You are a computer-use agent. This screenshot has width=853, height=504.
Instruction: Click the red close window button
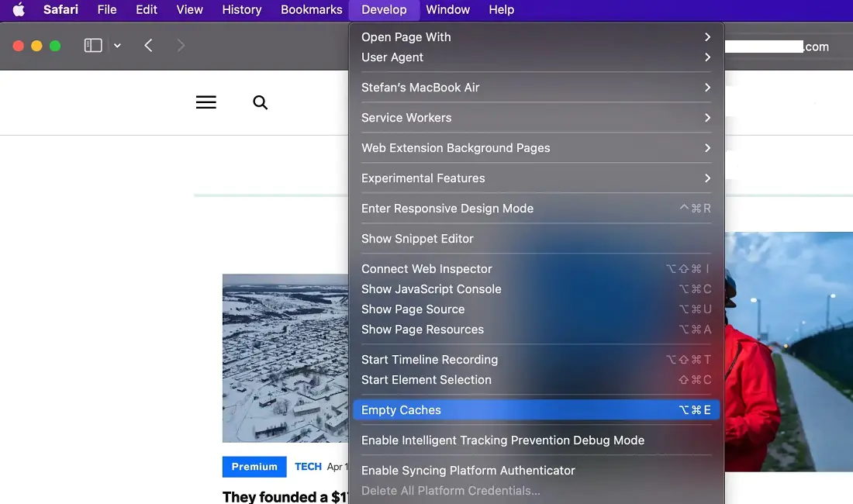pos(19,46)
